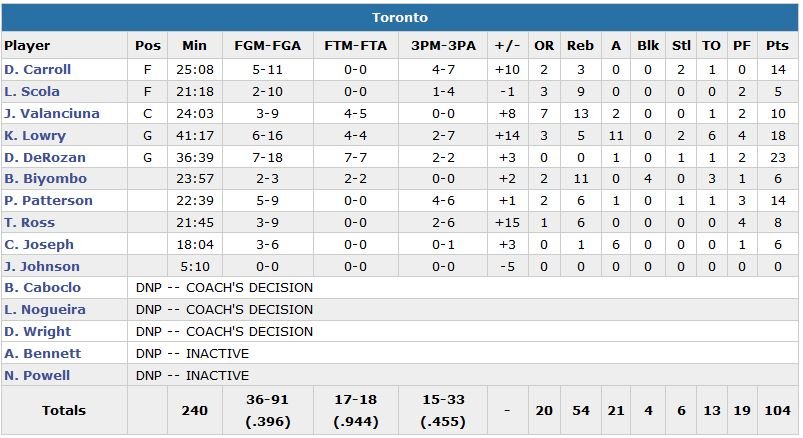This screenshot has height=438, width=803.
Task: Select the N. Powell player link
Action: tap(37, 376)
